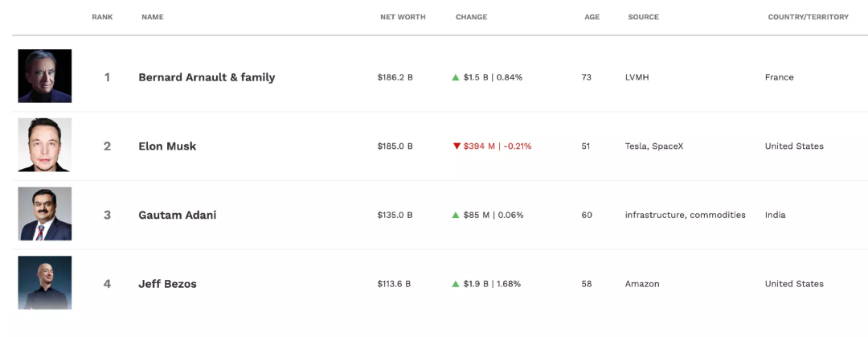Click Bernard Arnault's profile photo
868x337 pixels.
45,76
